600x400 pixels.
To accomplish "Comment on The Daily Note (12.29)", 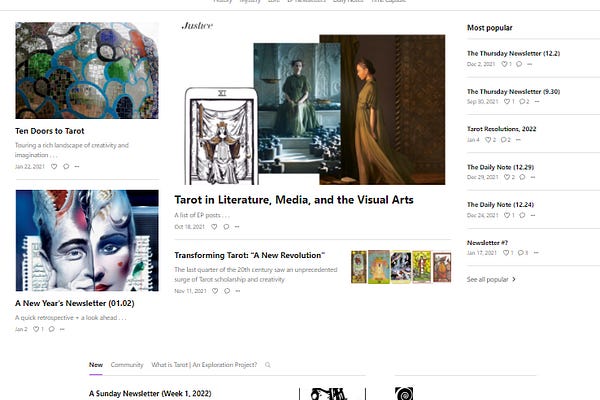I will click(x=522, y=177).
